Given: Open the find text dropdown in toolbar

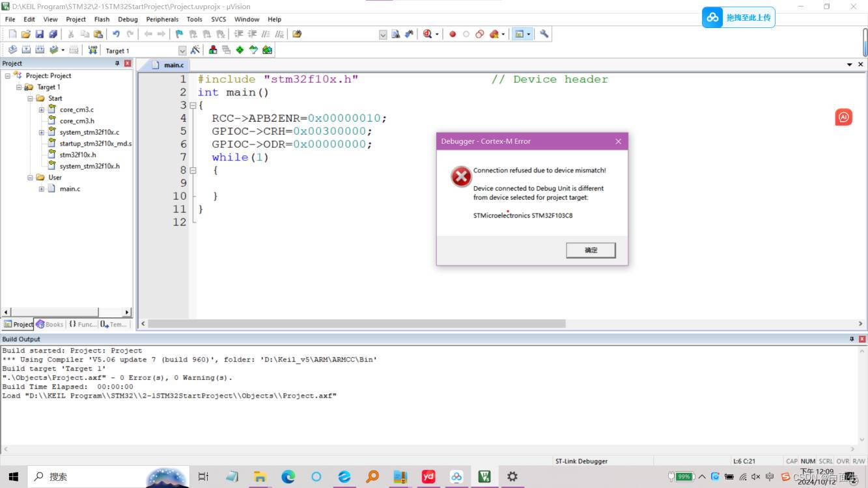Looking at the screenshot, I should (x=383, y=34).
